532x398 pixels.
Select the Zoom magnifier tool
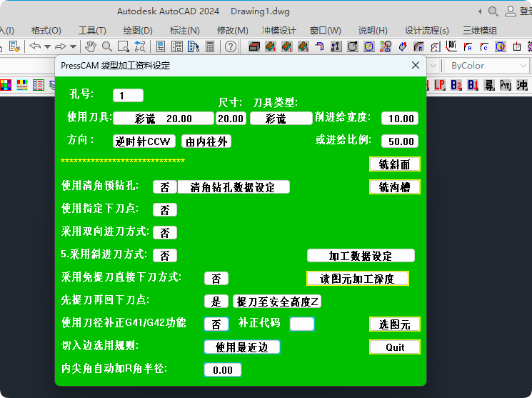pos(107,46)
